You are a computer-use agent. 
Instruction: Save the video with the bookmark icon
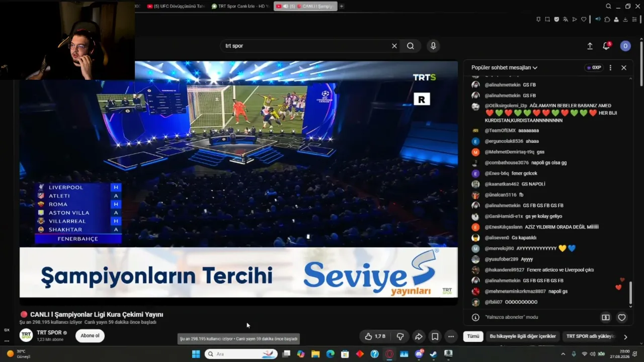(435, 336)
